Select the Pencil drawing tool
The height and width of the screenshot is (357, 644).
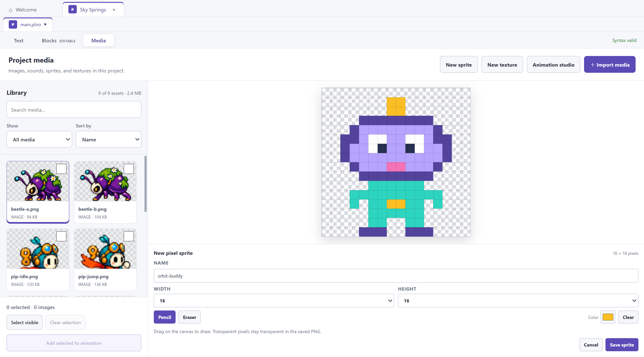(x=164, y=317)
